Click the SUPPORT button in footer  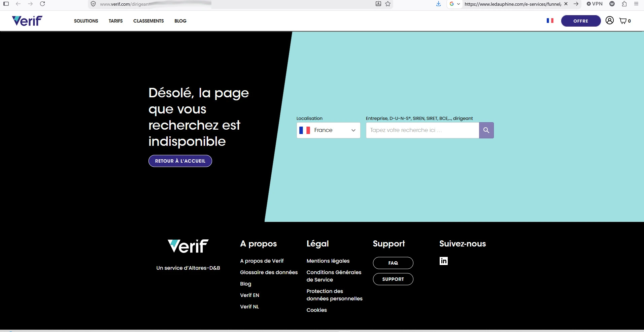pyautogui.click(x=393, y=279)
